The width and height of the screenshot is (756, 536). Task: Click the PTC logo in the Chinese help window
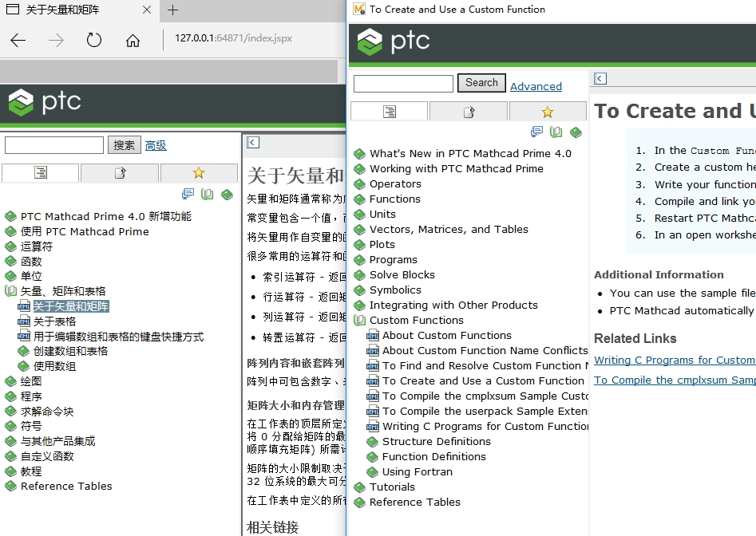pos(45,102)
